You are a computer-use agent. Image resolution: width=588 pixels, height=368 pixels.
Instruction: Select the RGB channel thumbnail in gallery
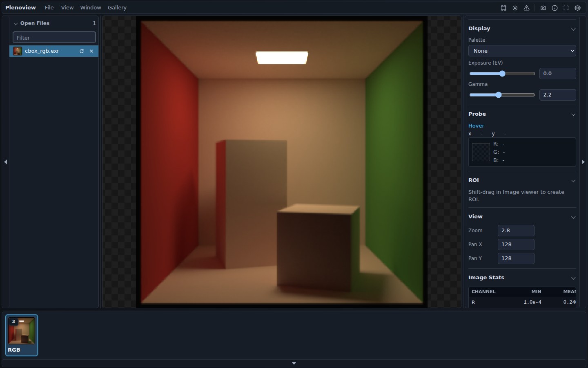pyautogui.click(x=22, y=335)
